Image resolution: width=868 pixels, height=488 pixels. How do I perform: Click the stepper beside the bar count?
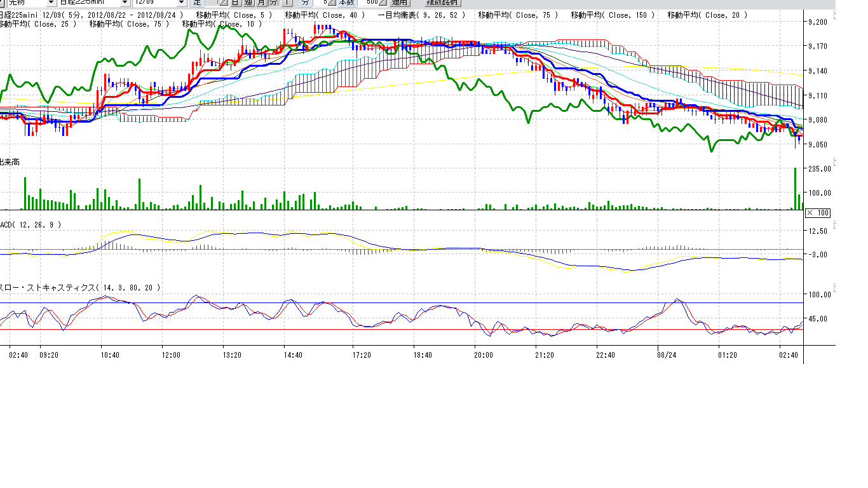[383, 3]
